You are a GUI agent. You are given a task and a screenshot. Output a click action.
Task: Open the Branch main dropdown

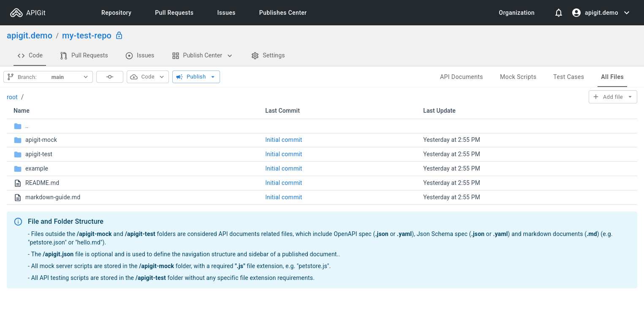pyautogui.click(x=48, y=77)
